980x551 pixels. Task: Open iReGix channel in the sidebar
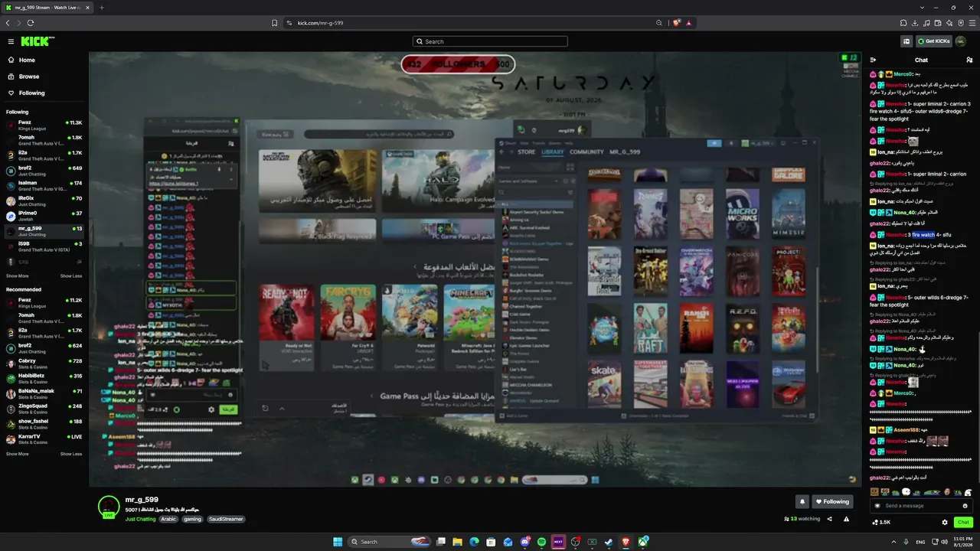coord(44,201)
